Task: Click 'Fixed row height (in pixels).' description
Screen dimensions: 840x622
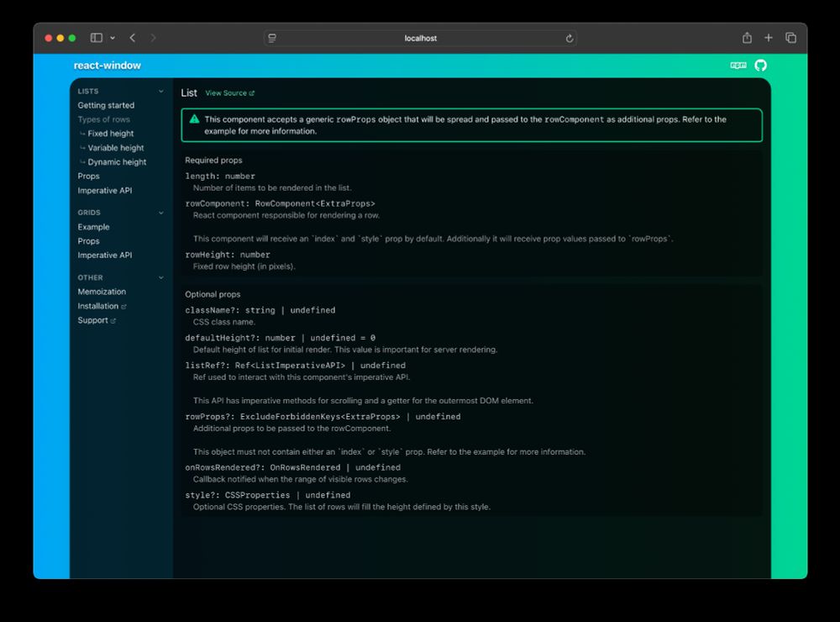Action: tap(244, 266)
